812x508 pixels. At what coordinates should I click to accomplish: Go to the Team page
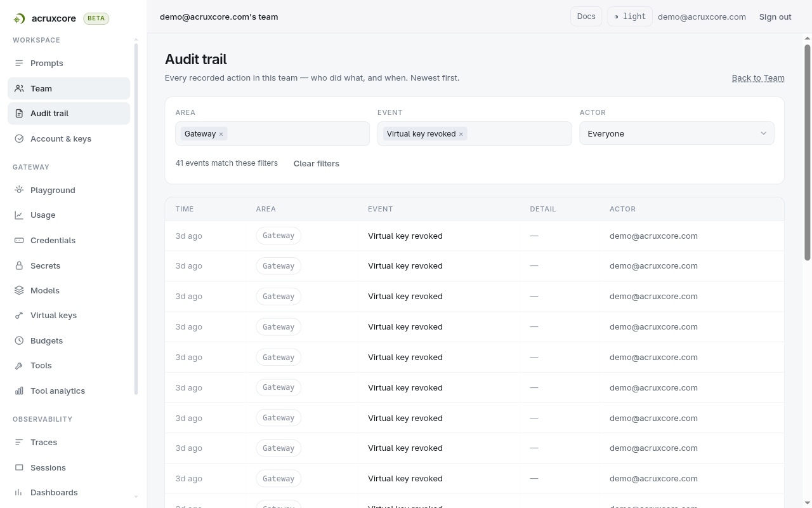pos(69,88)
